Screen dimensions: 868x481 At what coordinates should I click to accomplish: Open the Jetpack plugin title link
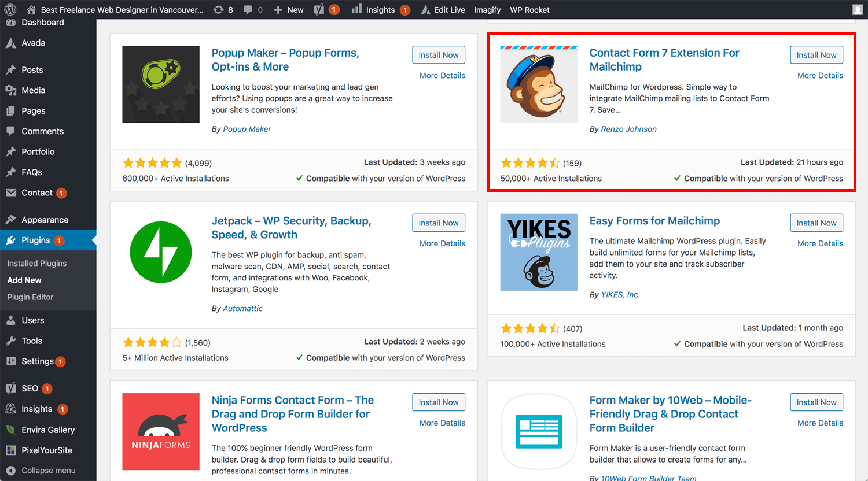(291, 228)
